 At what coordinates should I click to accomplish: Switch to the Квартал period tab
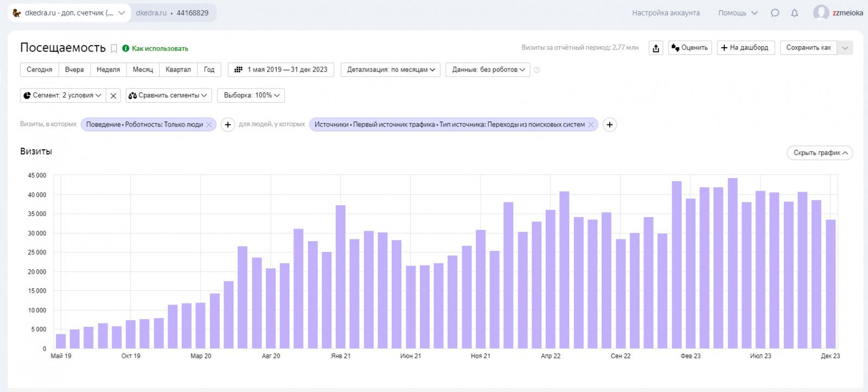click(x=178, y=69)
